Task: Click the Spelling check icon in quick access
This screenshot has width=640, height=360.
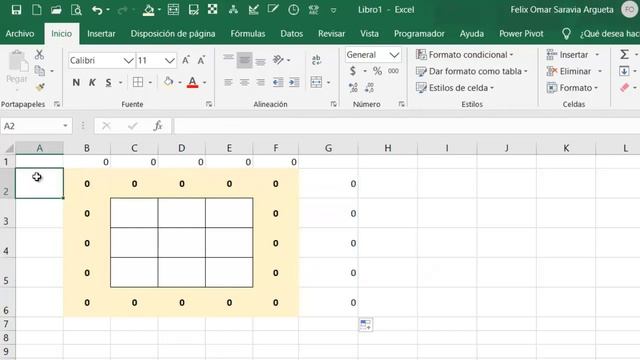Action: [x=313, y=10]
